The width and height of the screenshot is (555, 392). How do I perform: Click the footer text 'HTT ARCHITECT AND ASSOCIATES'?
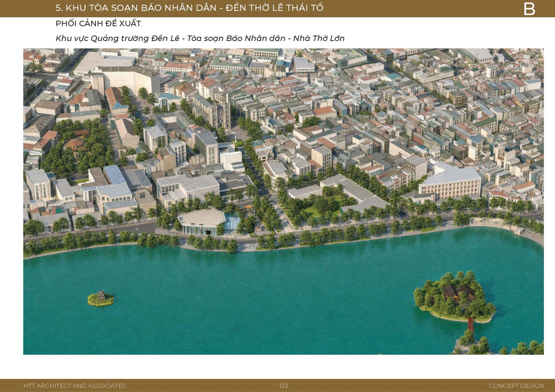point(75,386)
